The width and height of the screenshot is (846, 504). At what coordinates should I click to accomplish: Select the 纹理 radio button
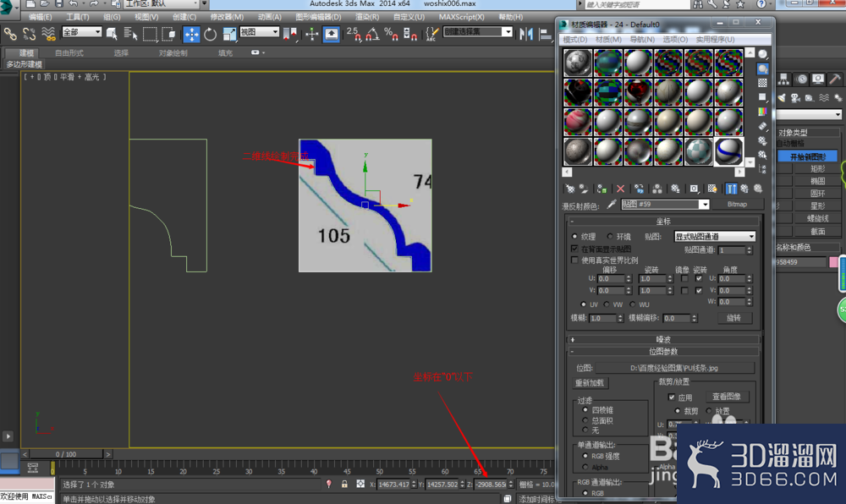(574, 236)
